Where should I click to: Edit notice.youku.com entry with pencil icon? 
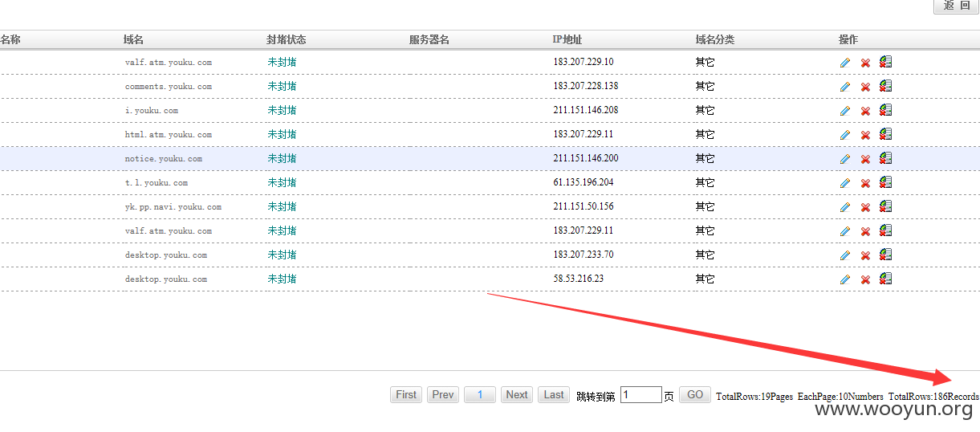coord(845,159)
